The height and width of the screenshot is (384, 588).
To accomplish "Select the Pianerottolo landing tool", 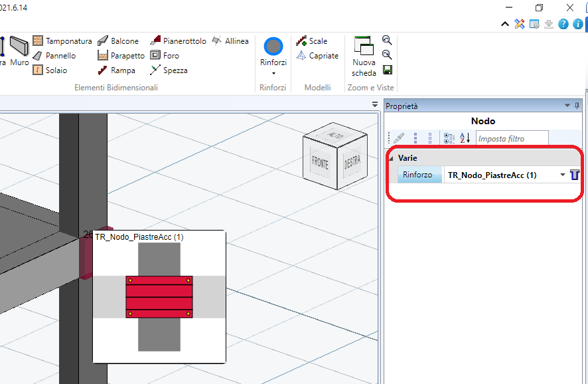I will point(178,41).
